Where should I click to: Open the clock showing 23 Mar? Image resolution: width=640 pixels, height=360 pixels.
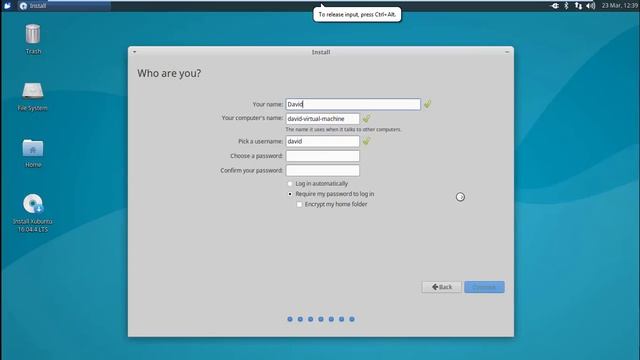click(x=619, y=6)
